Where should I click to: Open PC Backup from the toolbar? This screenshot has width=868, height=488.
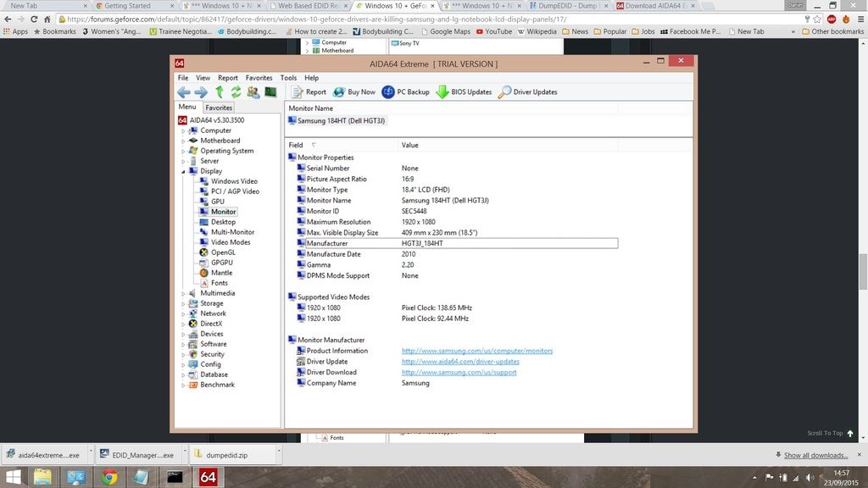pyautogui.click(x=406, y=92)
